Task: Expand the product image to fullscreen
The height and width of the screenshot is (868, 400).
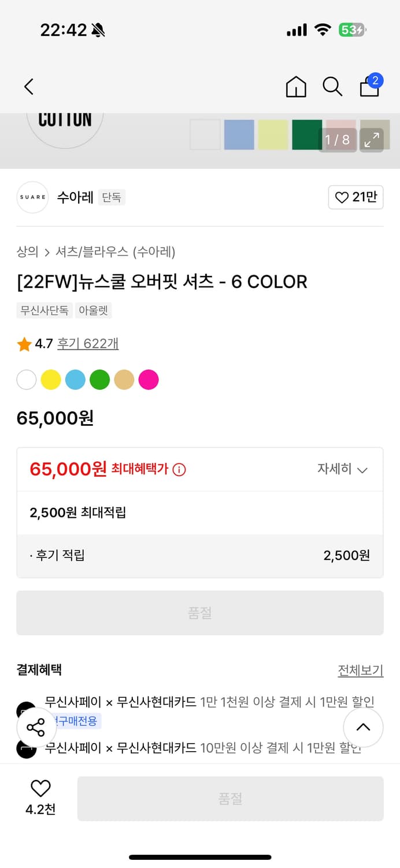Action: 372,139
